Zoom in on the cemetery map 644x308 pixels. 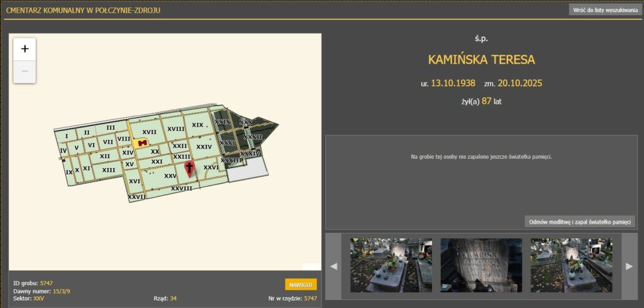(x=25, y=49)
